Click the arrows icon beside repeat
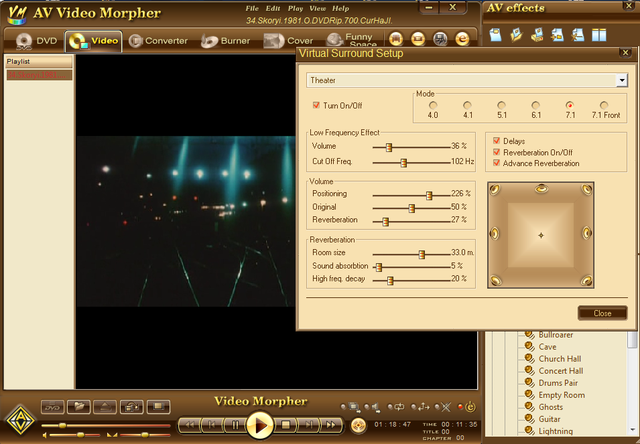The image size is (640, 444). click(423, 407)
